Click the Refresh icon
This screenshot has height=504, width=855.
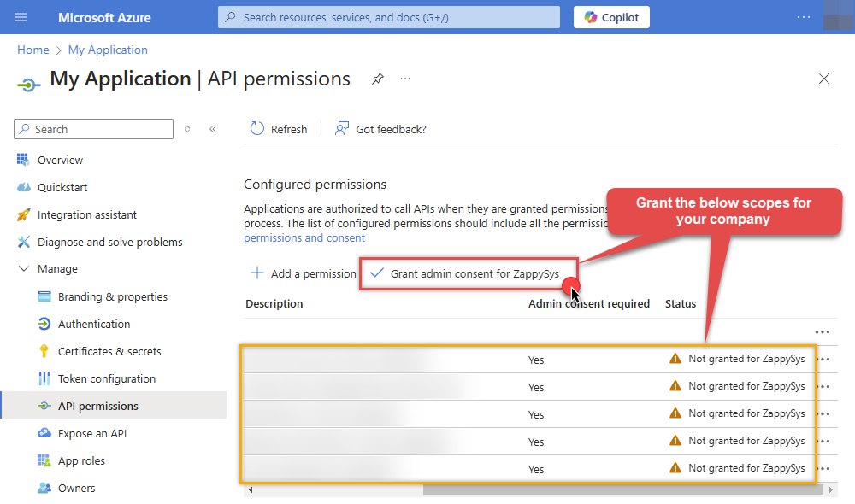[256, 129]
